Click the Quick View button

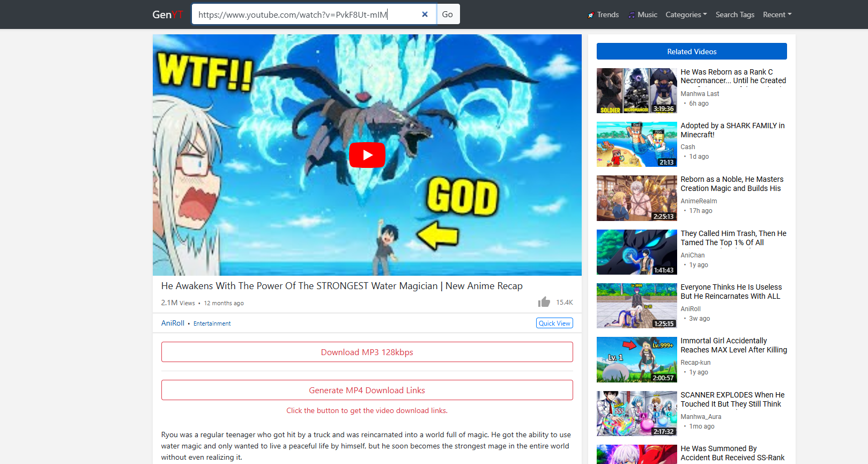554,323
